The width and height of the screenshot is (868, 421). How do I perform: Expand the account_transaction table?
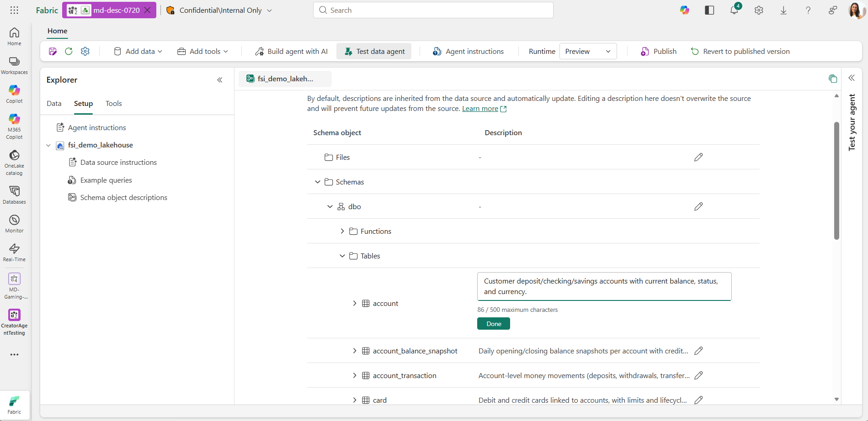(355, 375)
